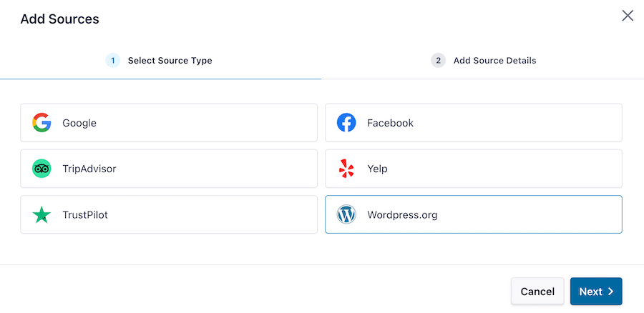Click the Facebook logo icon
Viewport: 644px width, 313px height.
pyautogui.click(x=346, y=123)
